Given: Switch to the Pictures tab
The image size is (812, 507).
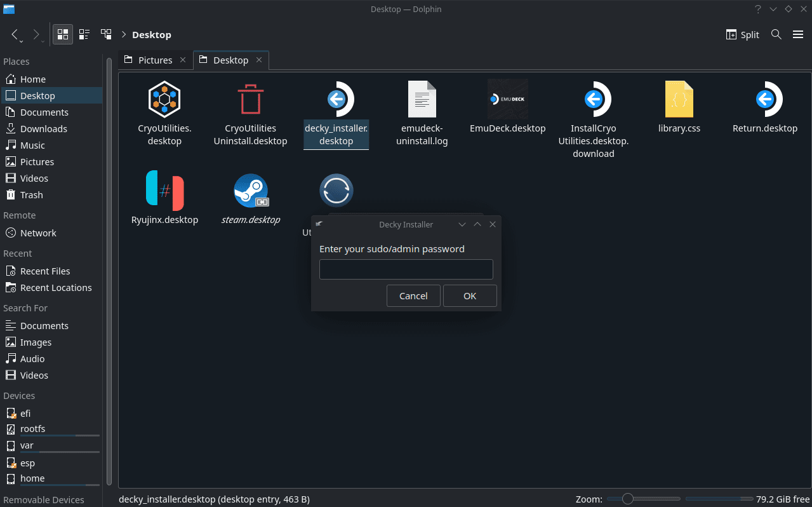Looking at the screenshot, I should [x=156, y=60].
